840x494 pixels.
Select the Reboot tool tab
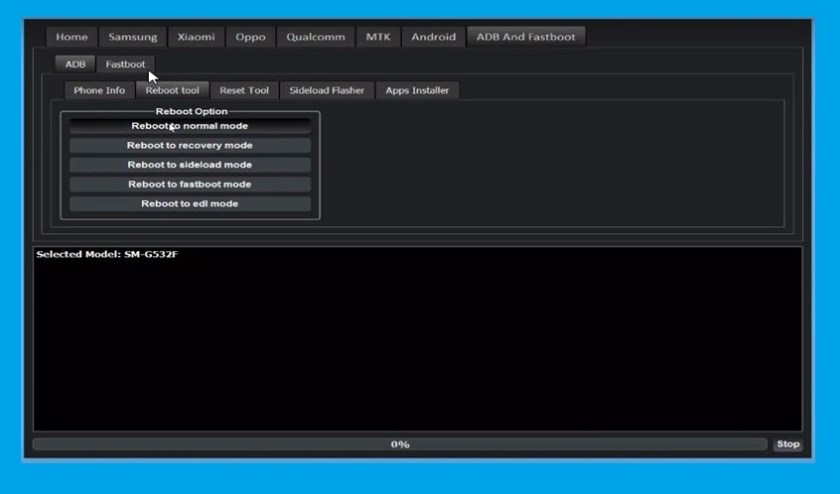[172, 91]
